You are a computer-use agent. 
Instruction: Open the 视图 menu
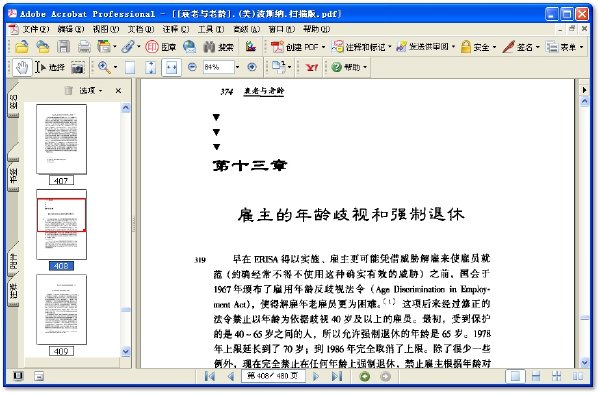106,29
